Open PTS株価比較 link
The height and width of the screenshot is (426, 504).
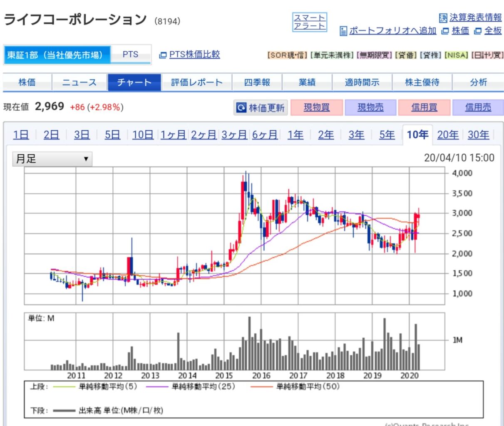pyautogui.click(x=194, y=54)
